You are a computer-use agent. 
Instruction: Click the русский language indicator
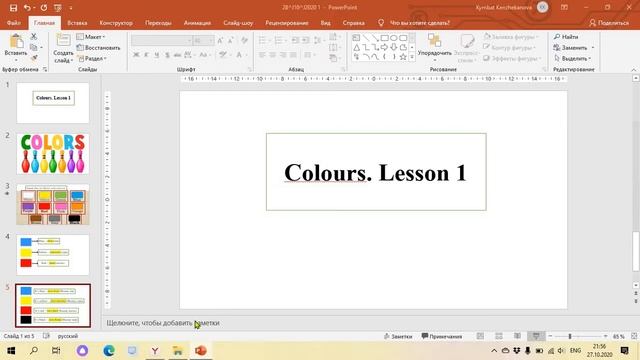click(x=68, y=336)
